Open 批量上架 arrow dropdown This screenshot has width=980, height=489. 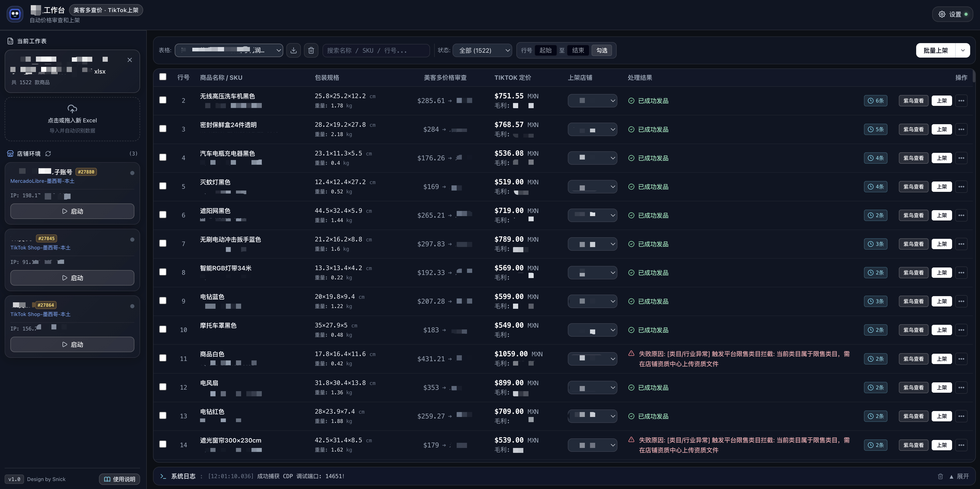tap(962, 50)
